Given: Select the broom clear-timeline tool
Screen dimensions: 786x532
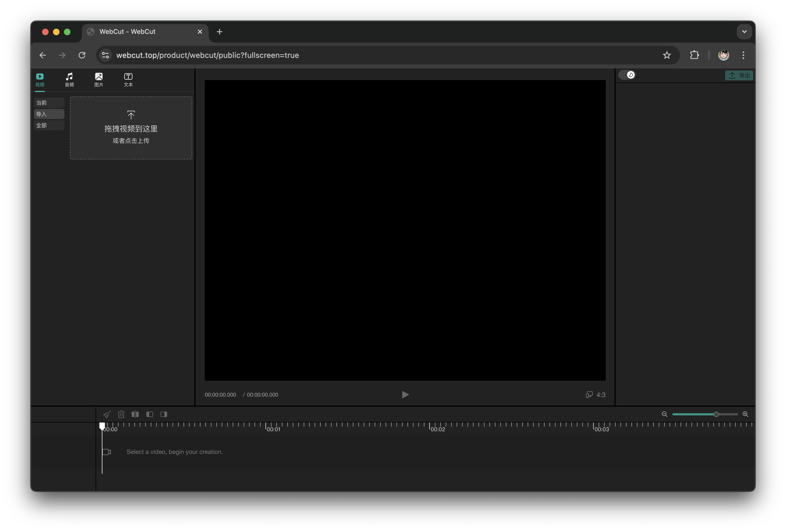Looking at the screenshot, I should (107, 414).
